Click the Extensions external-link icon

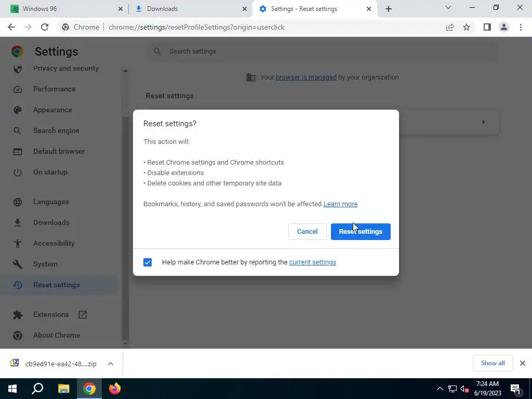(83, 314)
